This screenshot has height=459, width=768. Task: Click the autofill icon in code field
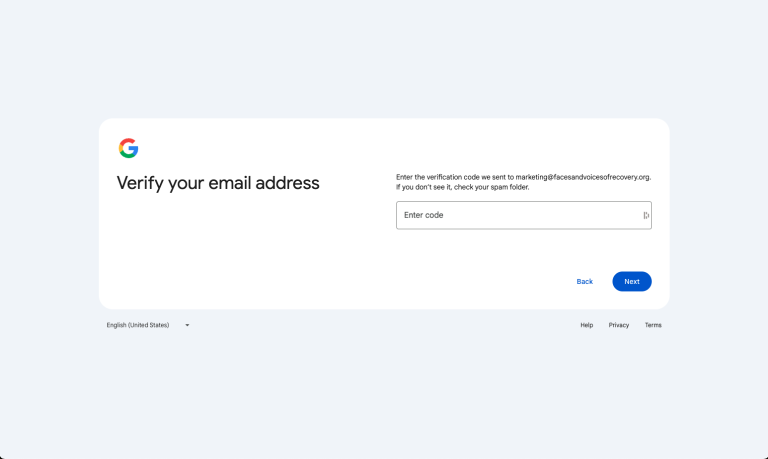[646, 215]
